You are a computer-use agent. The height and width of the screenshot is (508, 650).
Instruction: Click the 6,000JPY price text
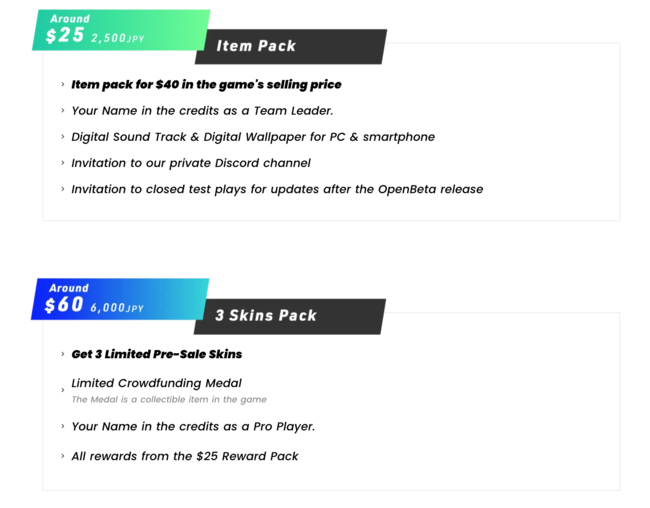pyautogui.click(x=117, y=308)
